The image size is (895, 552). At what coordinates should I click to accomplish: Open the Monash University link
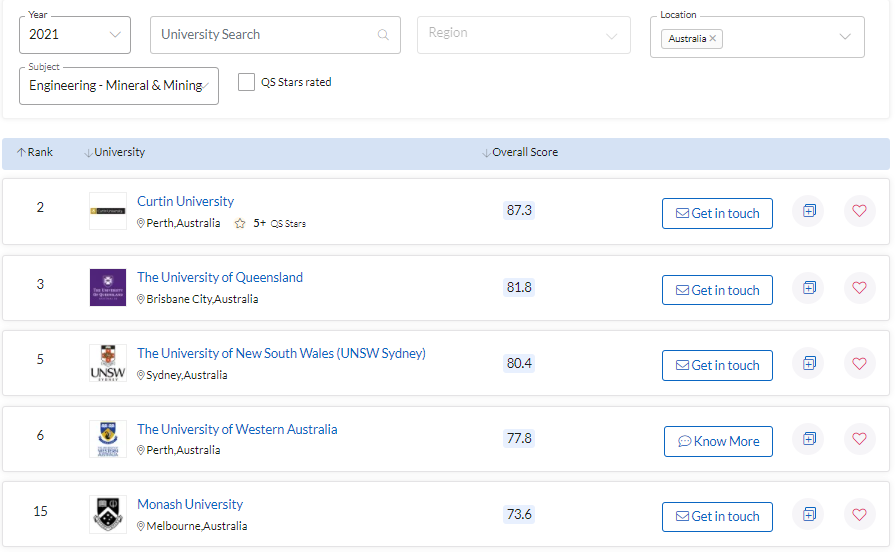click(x=190, y=505)
